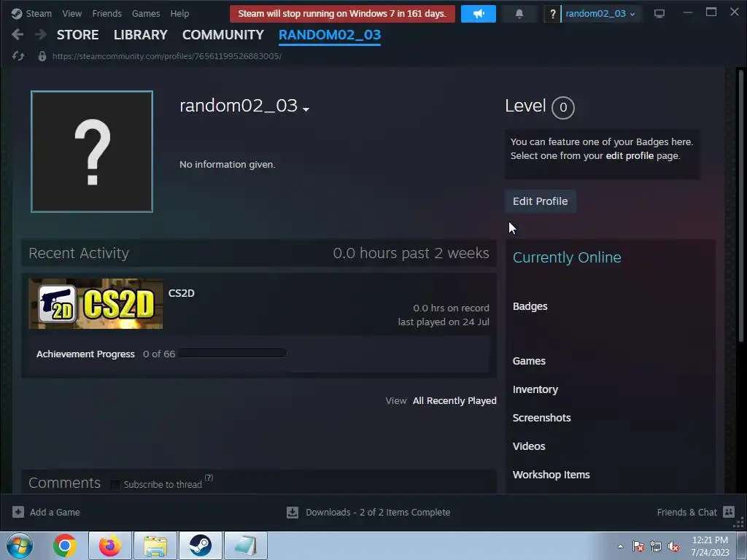Click the Downloads tray icon
The image size is (747, 560).
[293, 512]
